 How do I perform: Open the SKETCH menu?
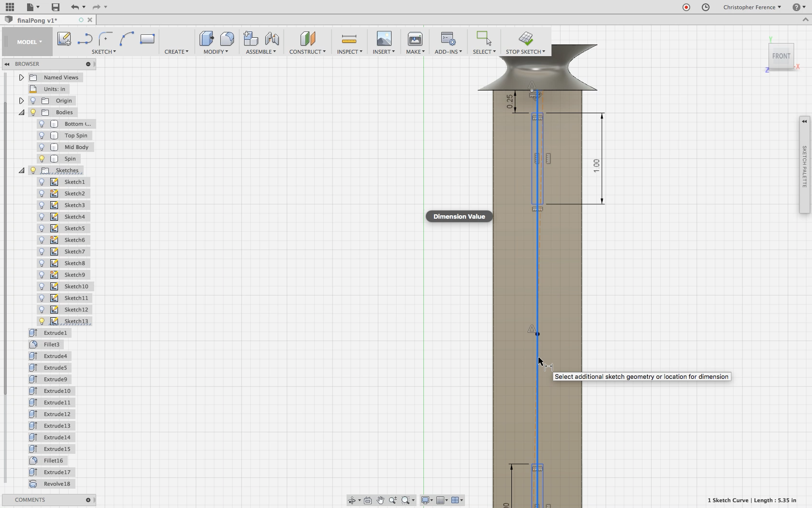coord(104,52)
